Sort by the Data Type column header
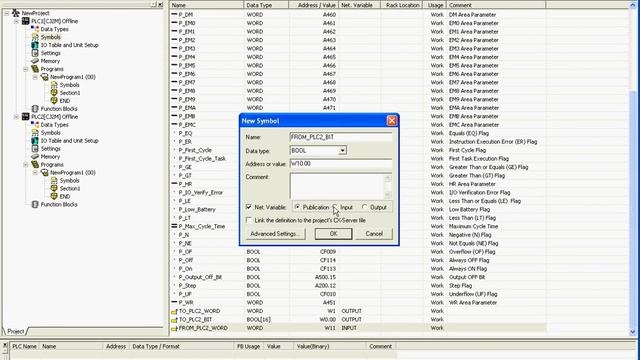This screenshot has width=640, height=360. [x=266, y=5]
